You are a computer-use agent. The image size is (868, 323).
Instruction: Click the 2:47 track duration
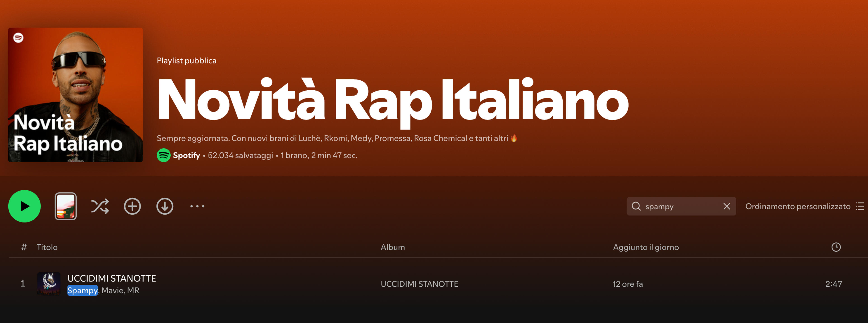coord(834,284)
